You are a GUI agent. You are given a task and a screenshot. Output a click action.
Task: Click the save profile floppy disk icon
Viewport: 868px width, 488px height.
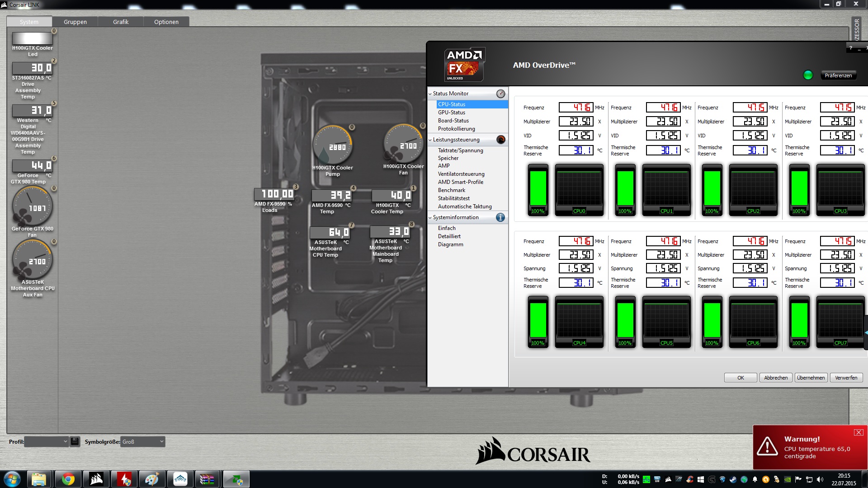tap(75, 441)
